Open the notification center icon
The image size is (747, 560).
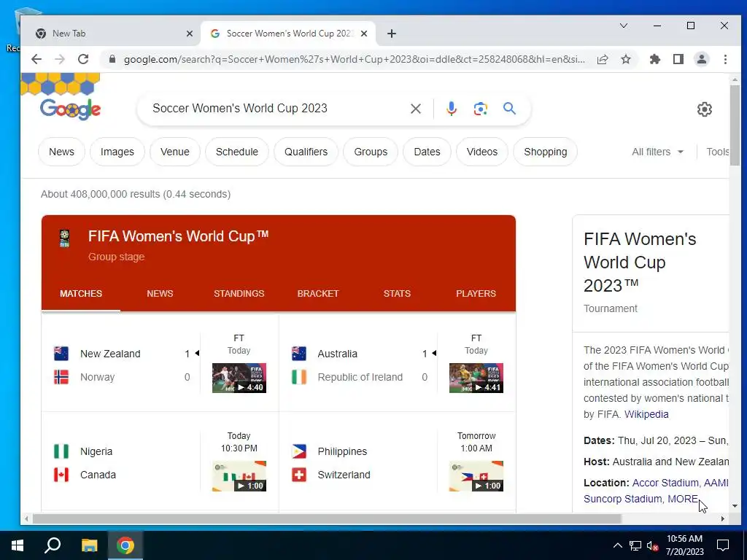723,545
